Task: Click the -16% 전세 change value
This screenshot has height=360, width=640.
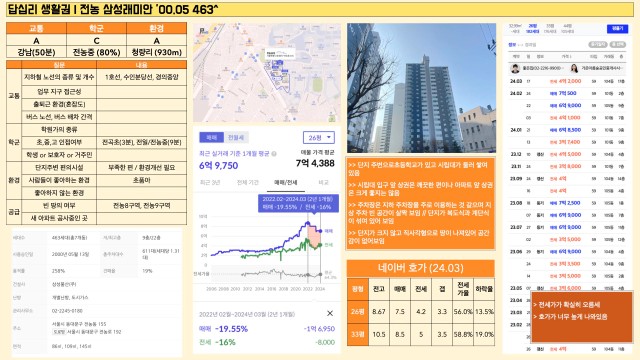Action: 224,342
